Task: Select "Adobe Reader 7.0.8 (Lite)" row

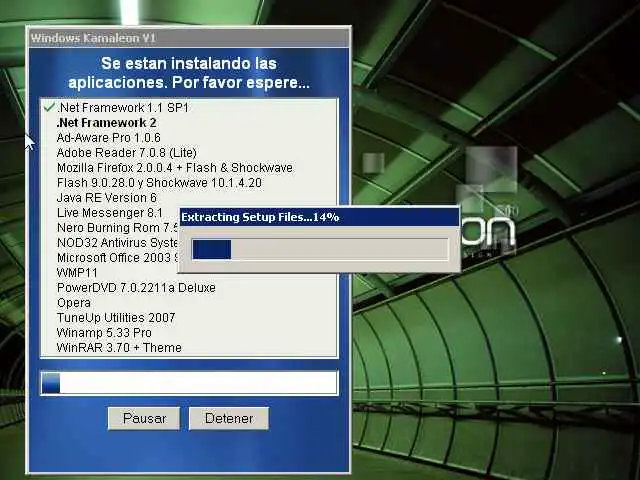Action: pos(127,153)
